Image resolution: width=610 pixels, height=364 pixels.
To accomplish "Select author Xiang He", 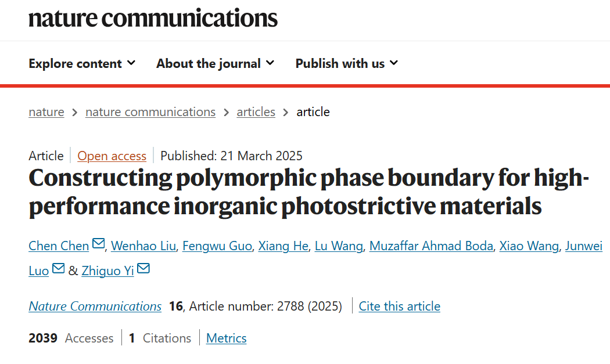I will (284, 246).
